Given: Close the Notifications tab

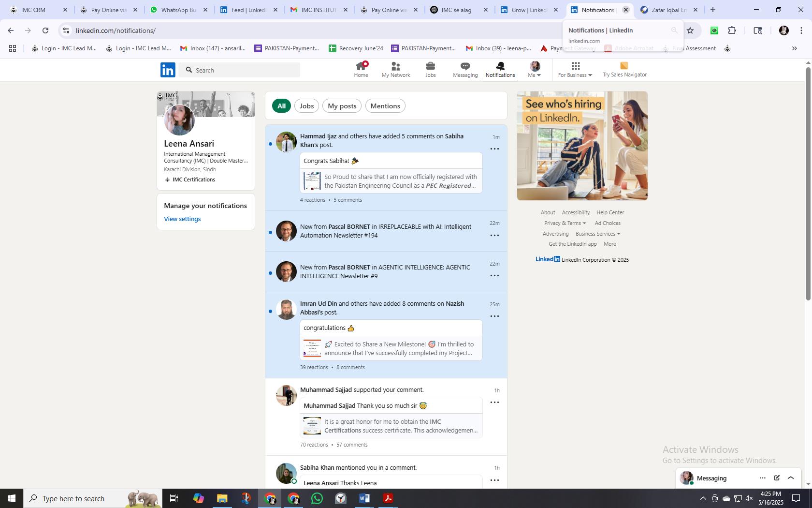Looking at the screenshot, I should (625, 10).
